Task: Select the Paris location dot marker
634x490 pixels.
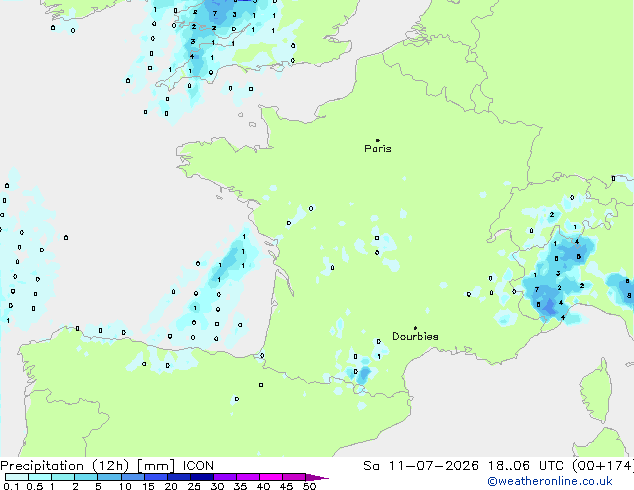Action: point(378,140)
